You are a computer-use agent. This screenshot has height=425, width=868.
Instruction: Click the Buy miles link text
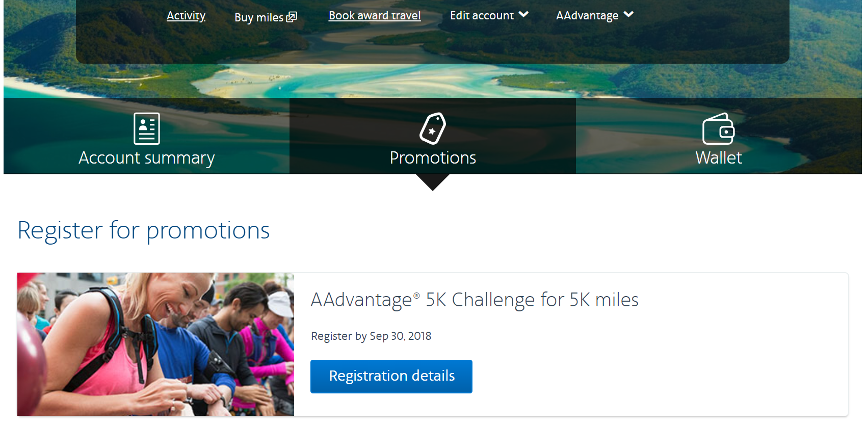(258, 18)
